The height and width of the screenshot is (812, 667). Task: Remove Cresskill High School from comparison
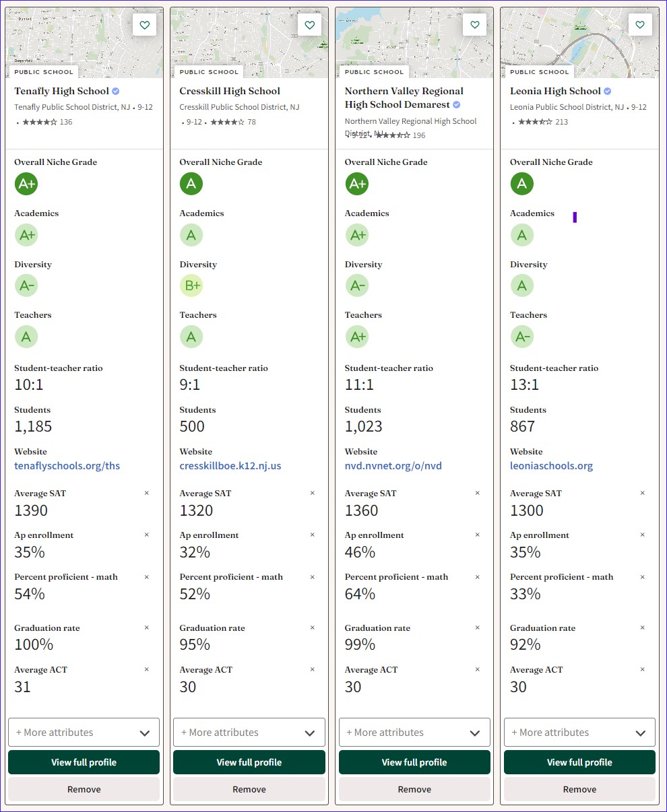coord(249,789)
